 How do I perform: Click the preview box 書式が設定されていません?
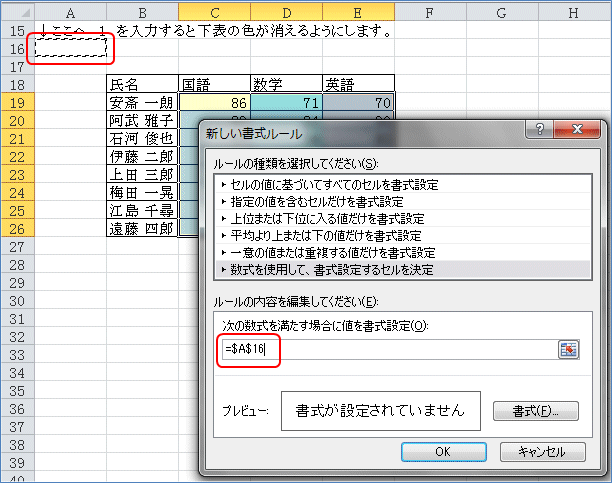click(381, 411)
